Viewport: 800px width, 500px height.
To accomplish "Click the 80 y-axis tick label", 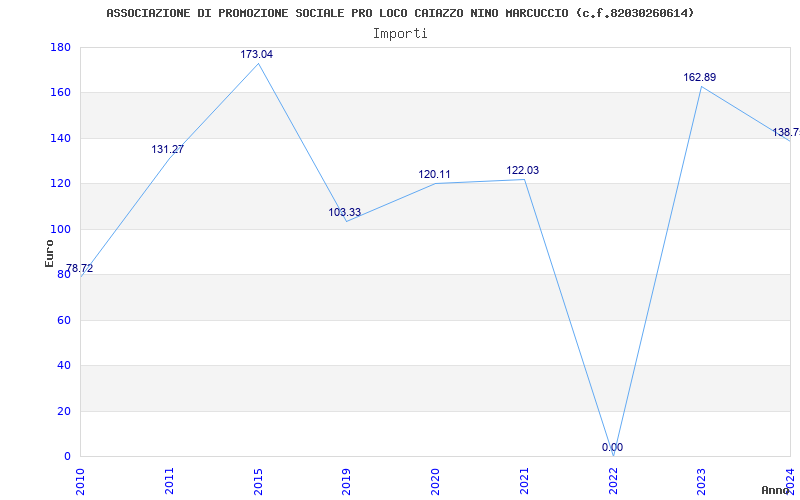I will (x=64, y=274).
